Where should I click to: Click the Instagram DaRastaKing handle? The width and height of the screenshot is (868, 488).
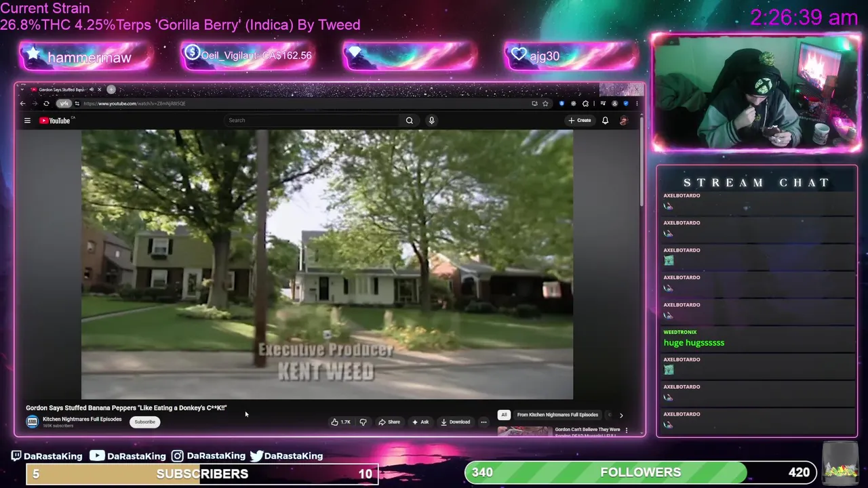208,456
